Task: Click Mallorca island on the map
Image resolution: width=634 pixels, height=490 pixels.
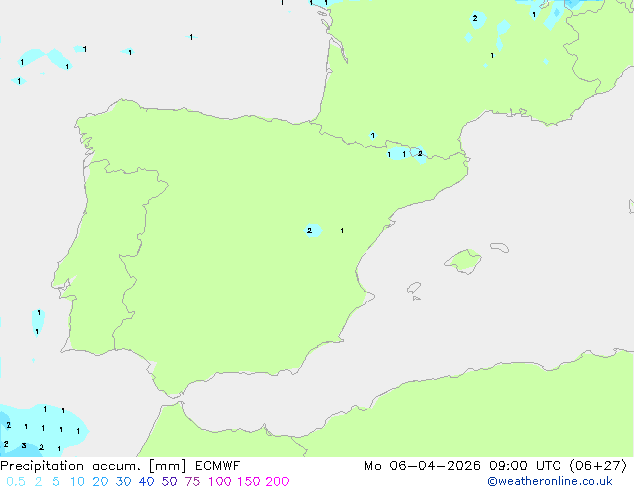Action: tap(463, 262)
